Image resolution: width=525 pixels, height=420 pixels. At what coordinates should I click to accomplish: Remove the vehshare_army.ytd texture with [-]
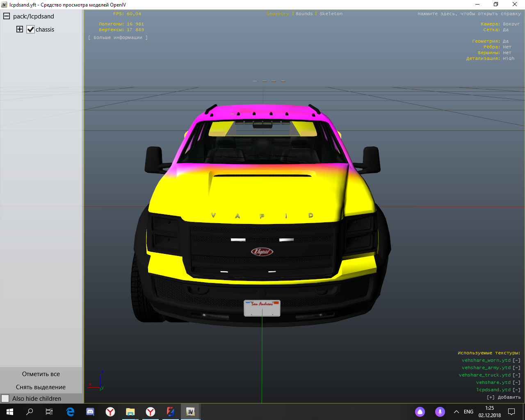pos(516,368)
